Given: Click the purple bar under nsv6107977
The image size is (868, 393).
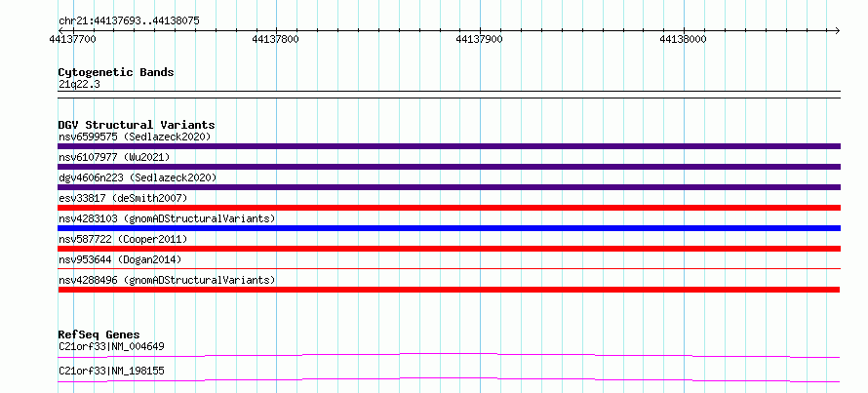Looking at the screenshot, I should coord(449,167).
